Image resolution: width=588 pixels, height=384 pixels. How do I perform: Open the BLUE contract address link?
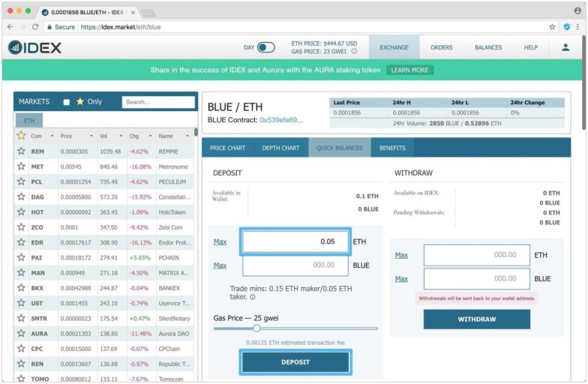click(280, 120)
